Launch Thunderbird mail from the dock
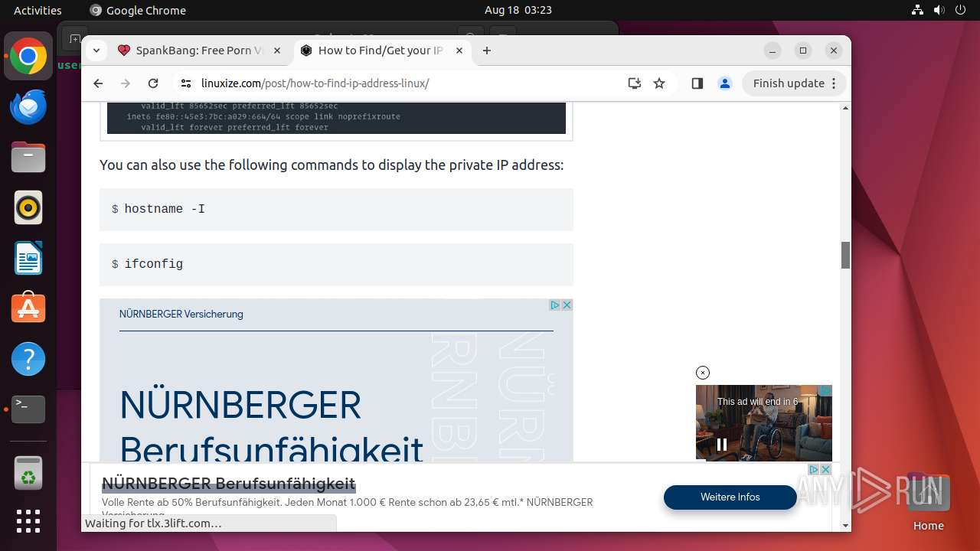The width and height of the screenshot is (980, 551). pos(28,107)
